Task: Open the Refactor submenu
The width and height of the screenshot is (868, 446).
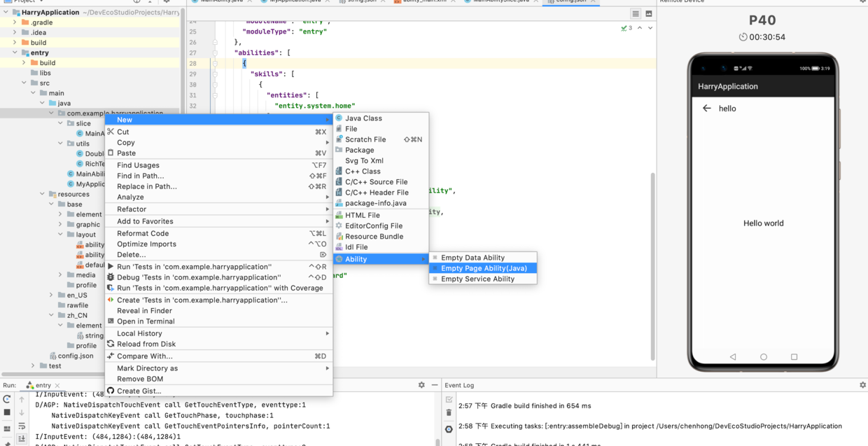Action: click(x=218, y=209)
